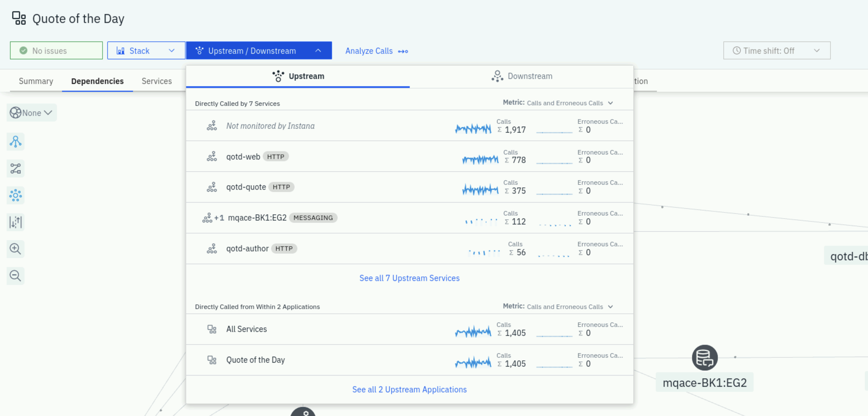Select the Upstream tab in the popup
This screenshot has width=868, height=416.
point(298,76)
